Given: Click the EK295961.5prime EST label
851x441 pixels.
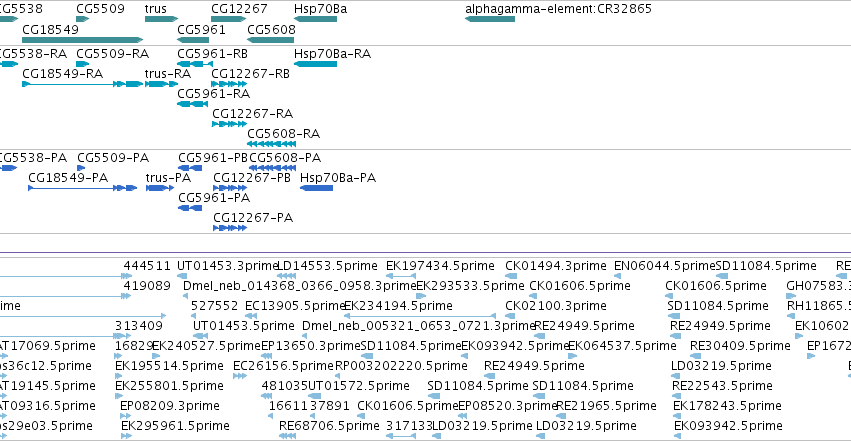Looking at the screenshot, I should click(175, 426).
